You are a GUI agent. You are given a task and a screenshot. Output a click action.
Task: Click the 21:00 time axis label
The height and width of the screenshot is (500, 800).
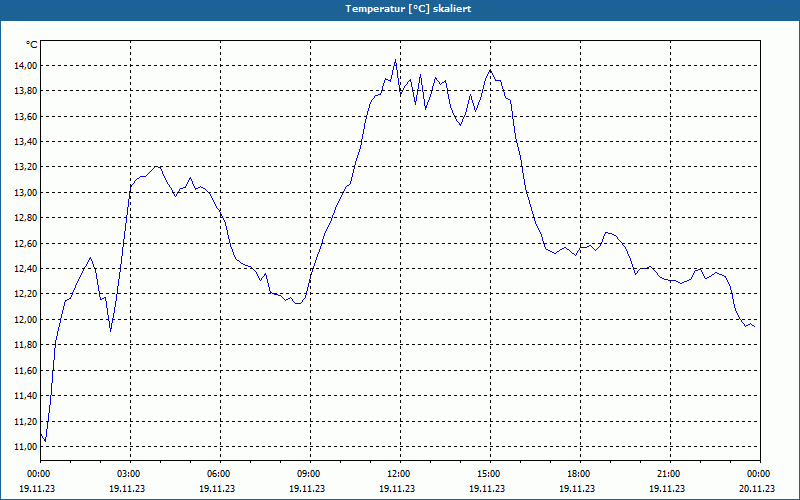coord(670,474)
